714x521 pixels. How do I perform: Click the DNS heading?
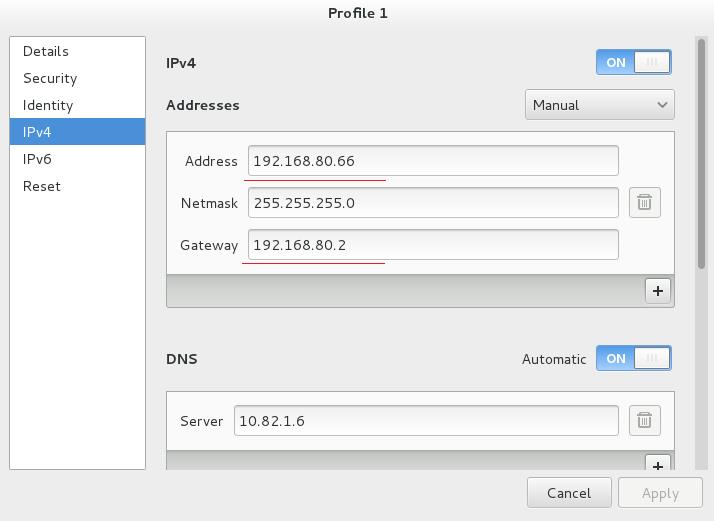coord(182,359)
